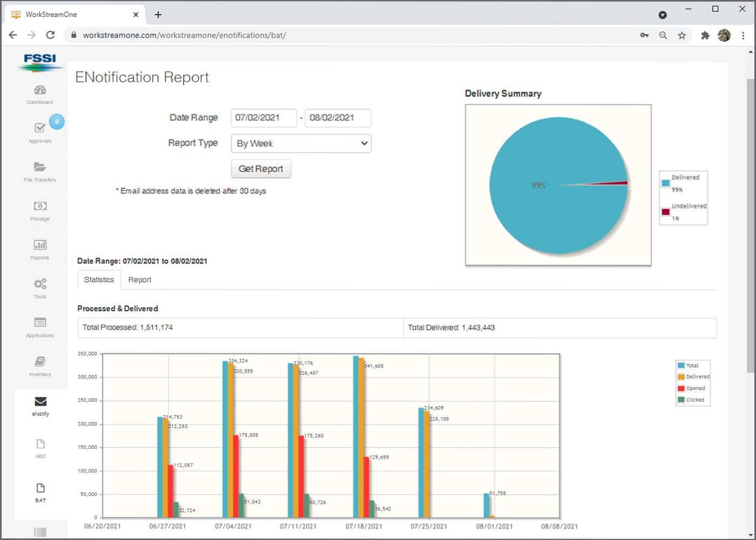Click the Delivered color swatch in the pie legend
Screen dimensions: 756x540
coord(665,184)
